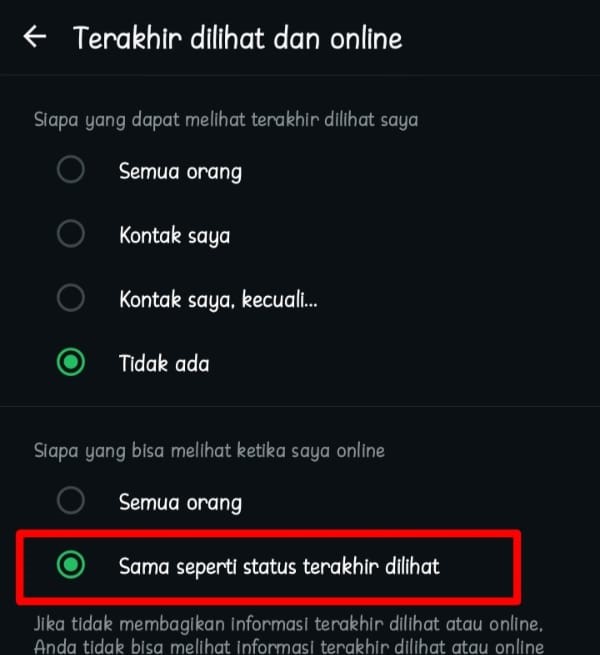Tap the 'Terakhir dilihat dan online' title

coord(238,38)
